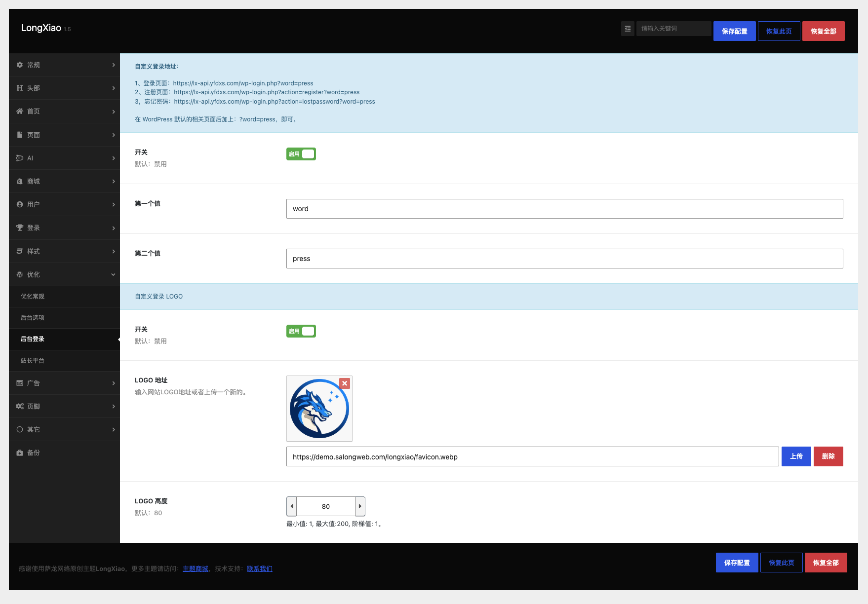Expand the 常规 section chevron
Viewport: 868px width, 604px height.
[114, 65]
